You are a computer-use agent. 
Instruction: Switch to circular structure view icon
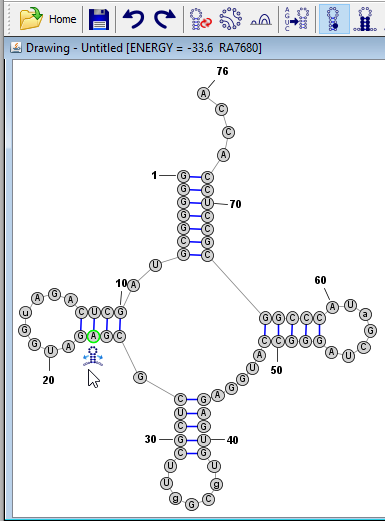click(230, 19)
